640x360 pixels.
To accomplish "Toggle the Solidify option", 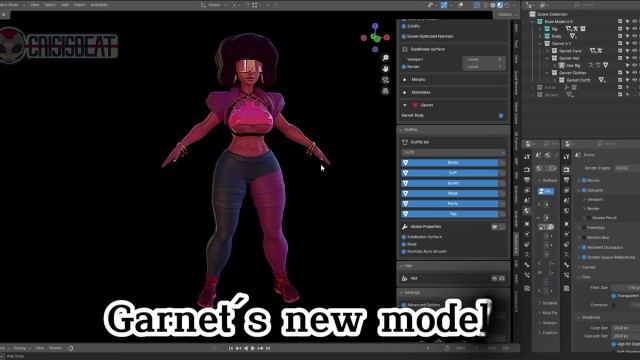I will (x=404, y=26).
